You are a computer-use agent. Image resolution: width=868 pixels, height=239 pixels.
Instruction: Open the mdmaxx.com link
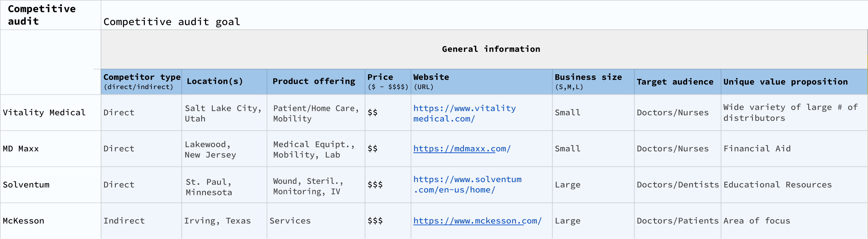point(461,149)
